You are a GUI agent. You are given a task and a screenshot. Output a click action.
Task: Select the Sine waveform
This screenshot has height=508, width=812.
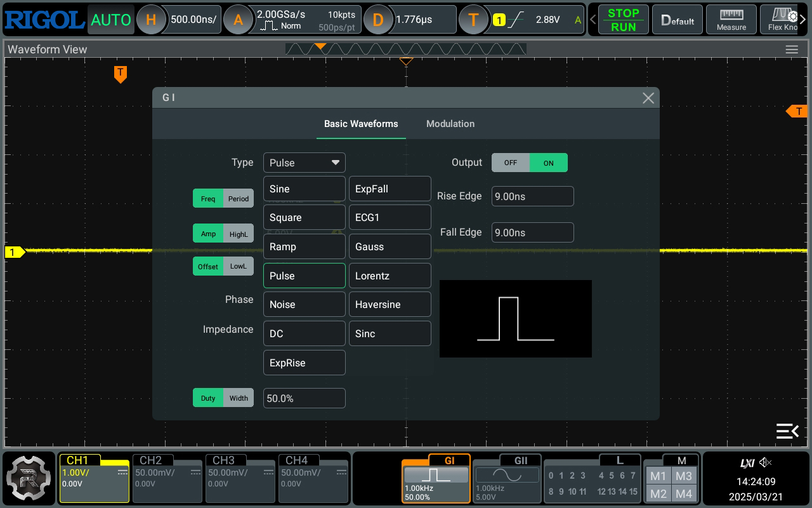pos(304,189)
